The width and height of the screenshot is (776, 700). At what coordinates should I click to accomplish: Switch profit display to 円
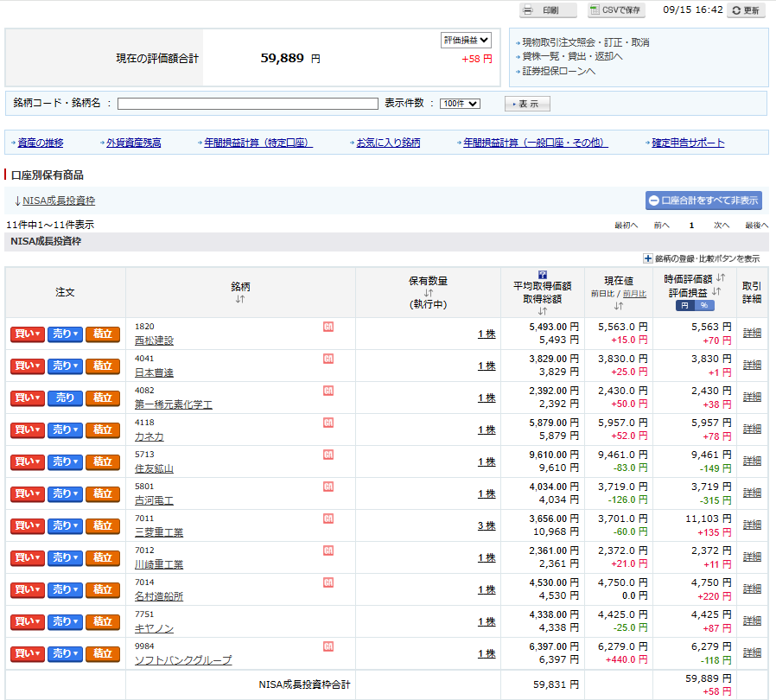coord(685,305)
